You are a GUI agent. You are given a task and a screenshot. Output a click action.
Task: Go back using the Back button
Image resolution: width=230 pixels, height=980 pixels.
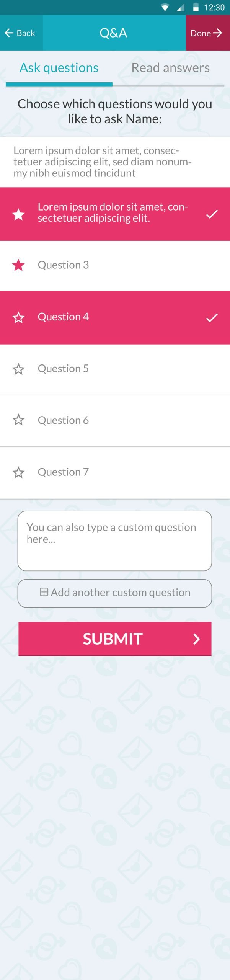20,33
